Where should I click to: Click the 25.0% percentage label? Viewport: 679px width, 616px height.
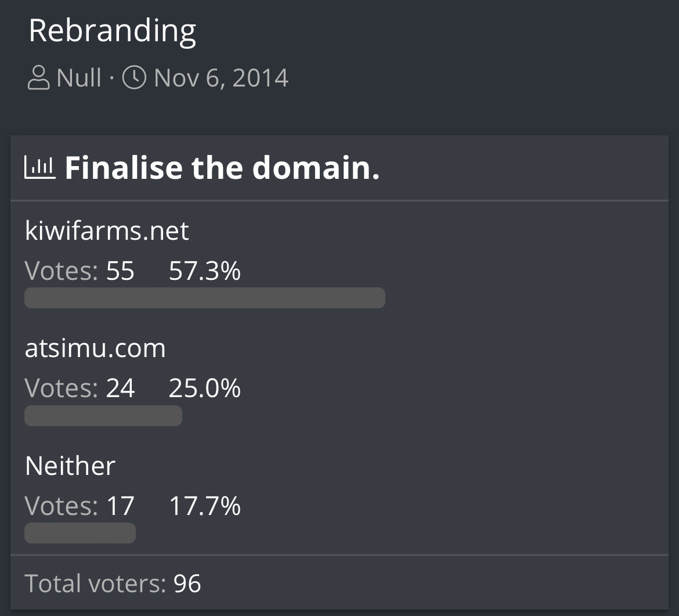(x=205, y=388)
